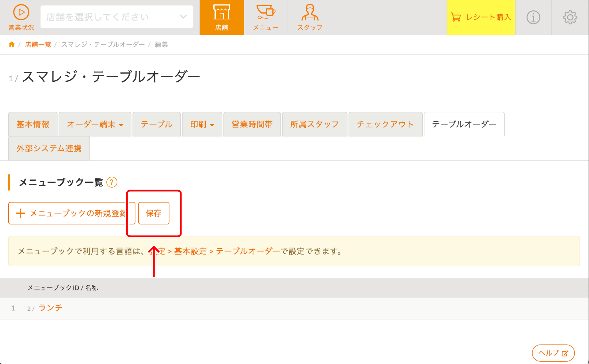This screenshot has height=364, width=589.
Task: Open the メニューブック一覧 help question mark
Action: coord(112,182)
